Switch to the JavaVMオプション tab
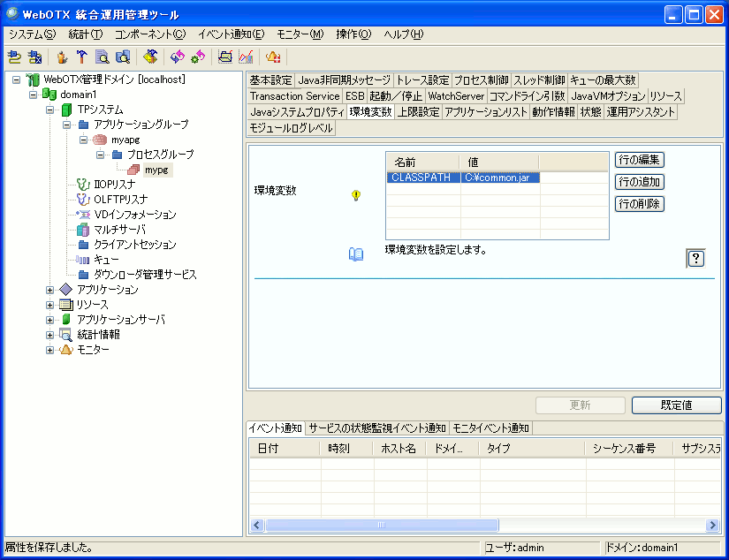729x560 pixels. (607, 95)
